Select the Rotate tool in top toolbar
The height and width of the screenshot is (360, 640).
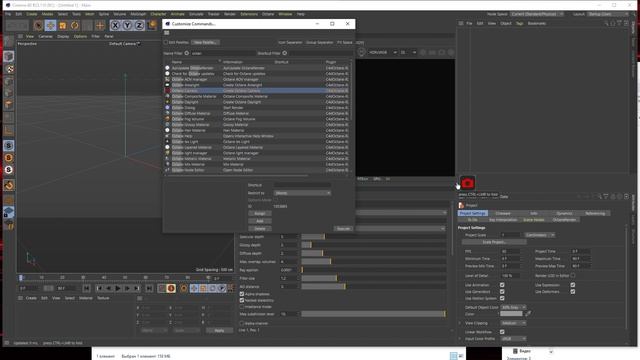(75, 26)
